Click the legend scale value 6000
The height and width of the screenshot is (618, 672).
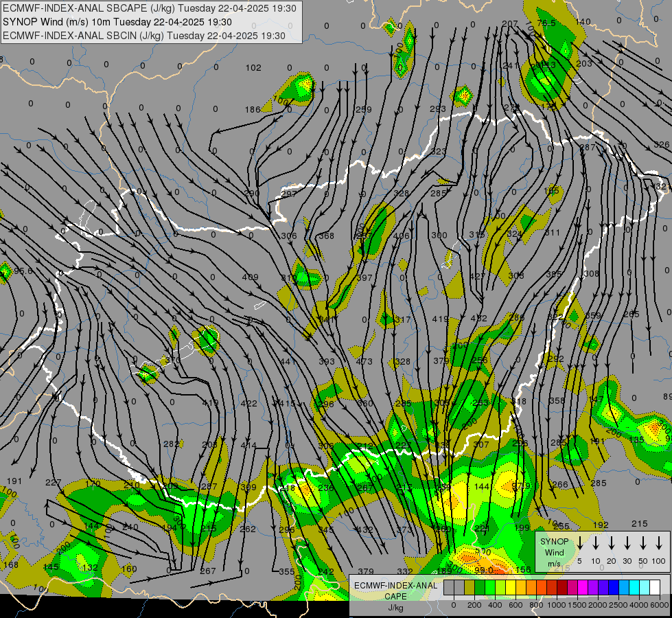tap(660, 605)
